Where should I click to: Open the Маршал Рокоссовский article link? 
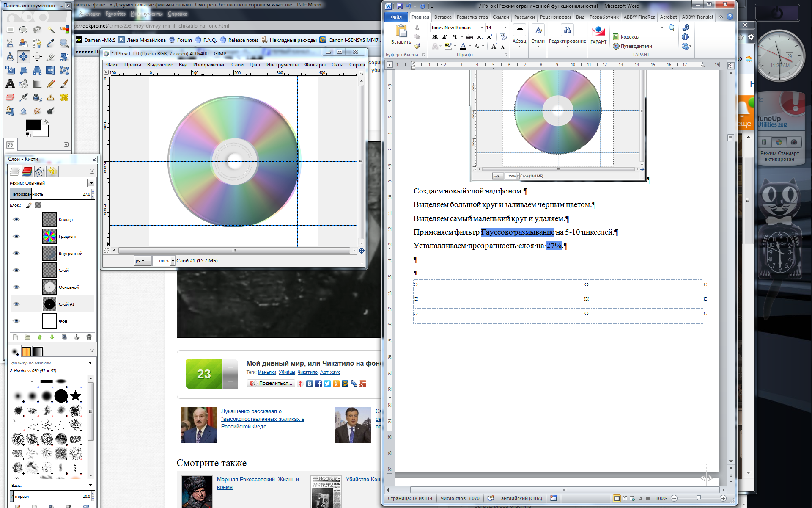click(258, 483)
